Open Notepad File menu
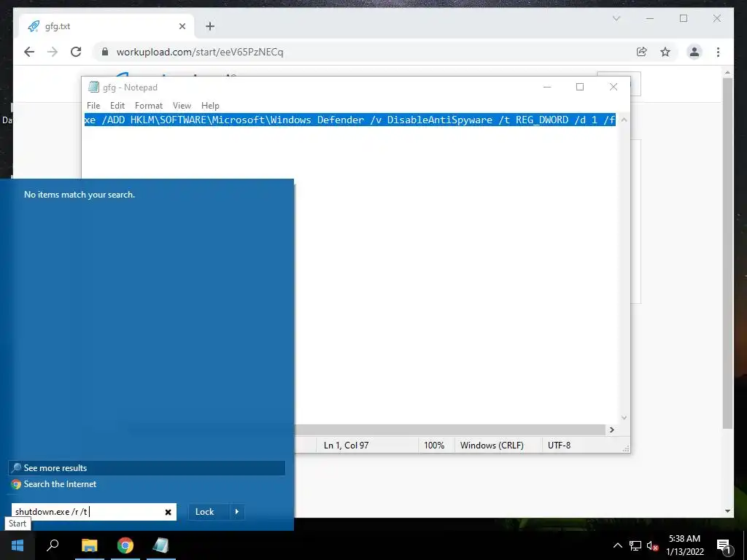The image size is (747, 560). [x=93, y=105]
